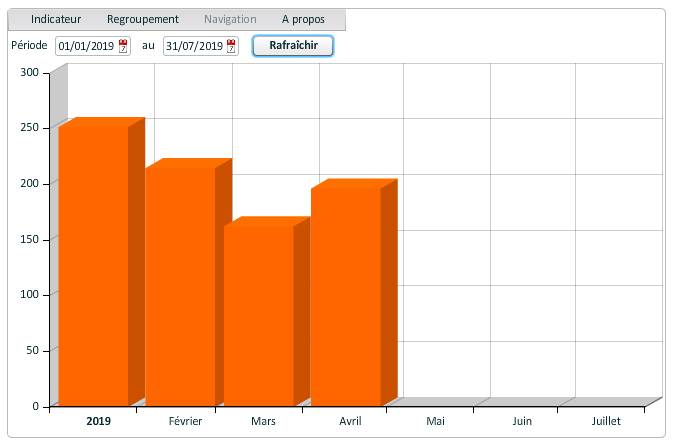Click the 100 value on the y-axis
Image resolution: width=673 pixels, height=445 pixels.
click(x=29, y=294)
